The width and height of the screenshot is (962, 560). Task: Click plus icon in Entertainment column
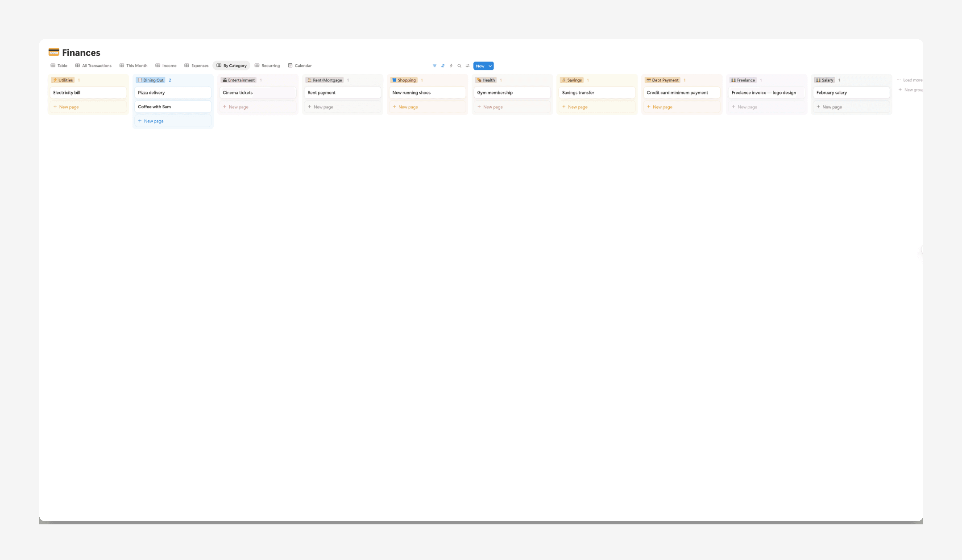(x=224, y=107)
